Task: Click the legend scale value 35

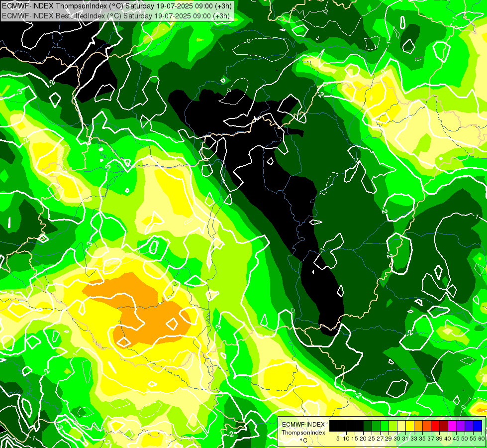Action: tap(423, 439)
